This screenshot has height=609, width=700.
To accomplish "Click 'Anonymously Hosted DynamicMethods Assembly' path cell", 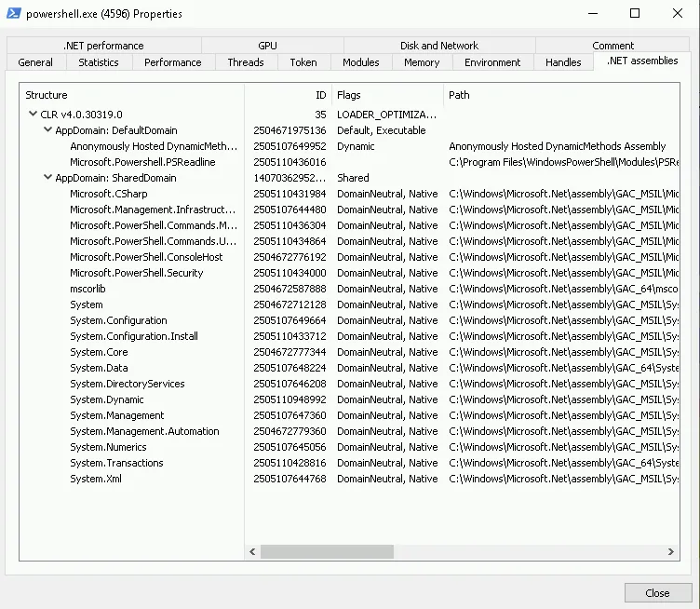I will [x=558, y=146].
